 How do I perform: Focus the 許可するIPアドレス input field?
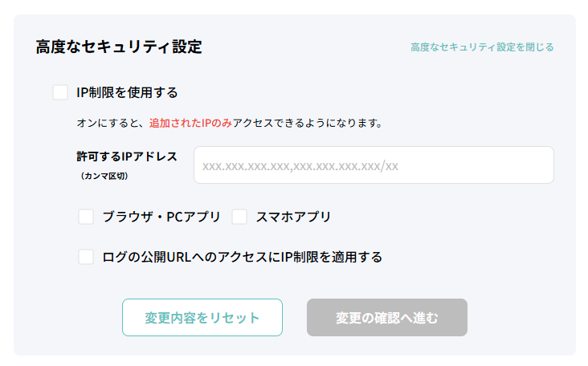[374, 165]
